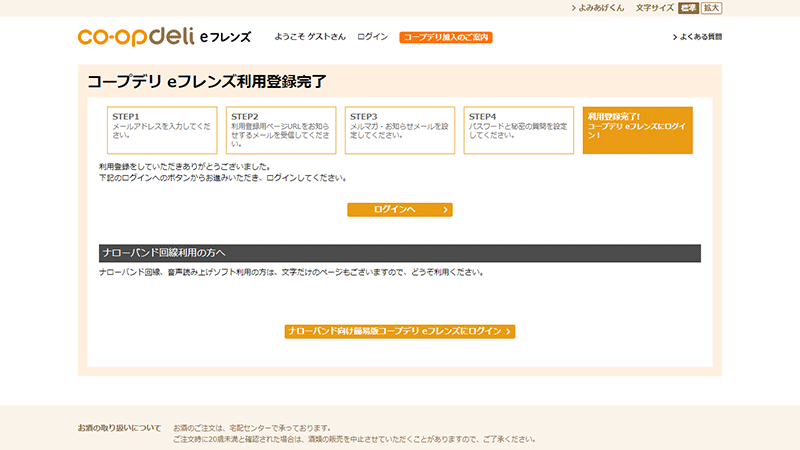The height and width of the screenshot is (450, 800).
Task: Select the STEP1 box
Action: point(162,130)
